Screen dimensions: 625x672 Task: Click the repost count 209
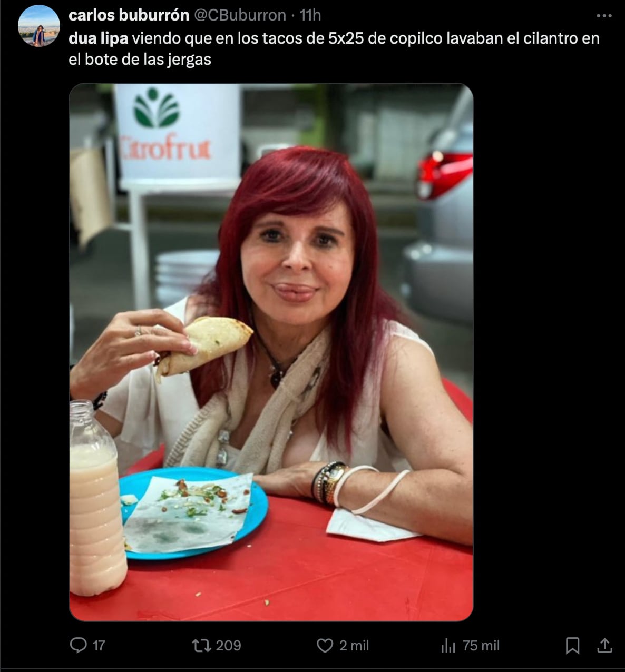[x=228, y=646]
